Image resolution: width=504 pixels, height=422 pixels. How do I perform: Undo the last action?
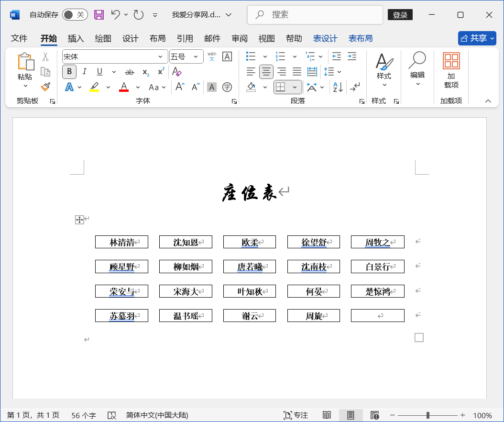(x=115, y=14)
